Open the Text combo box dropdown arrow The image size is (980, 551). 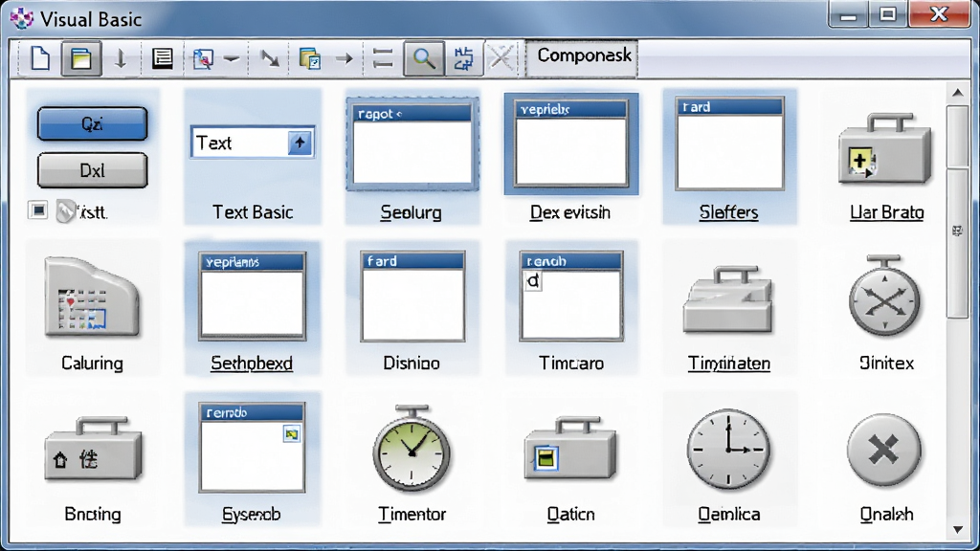(x=300, y=143)
